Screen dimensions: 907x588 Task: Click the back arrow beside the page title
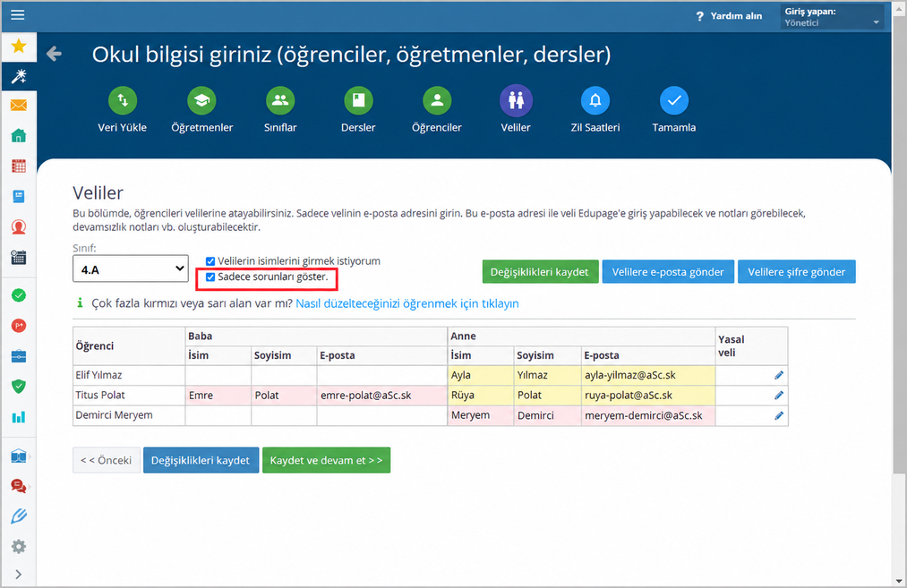54,54
